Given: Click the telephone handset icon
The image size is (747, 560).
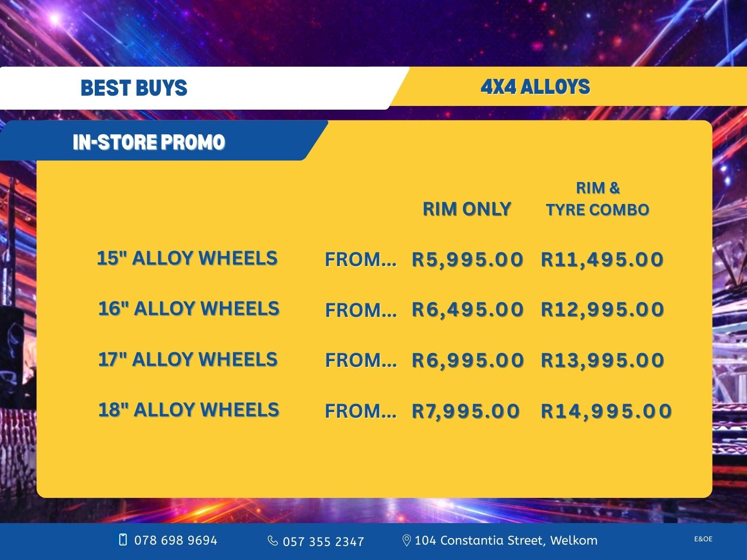Looking at the screenshot, I should pos(273,540).
